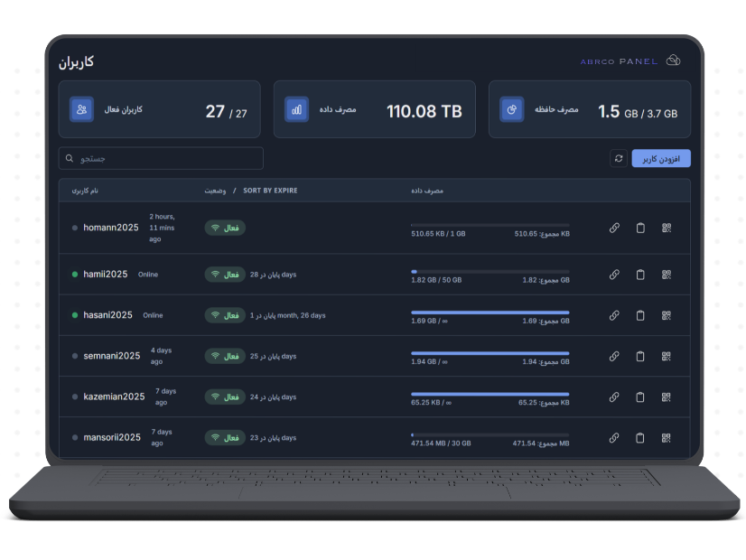Click the cloud logo beside ABRCO PANEL

pos(673,61)
